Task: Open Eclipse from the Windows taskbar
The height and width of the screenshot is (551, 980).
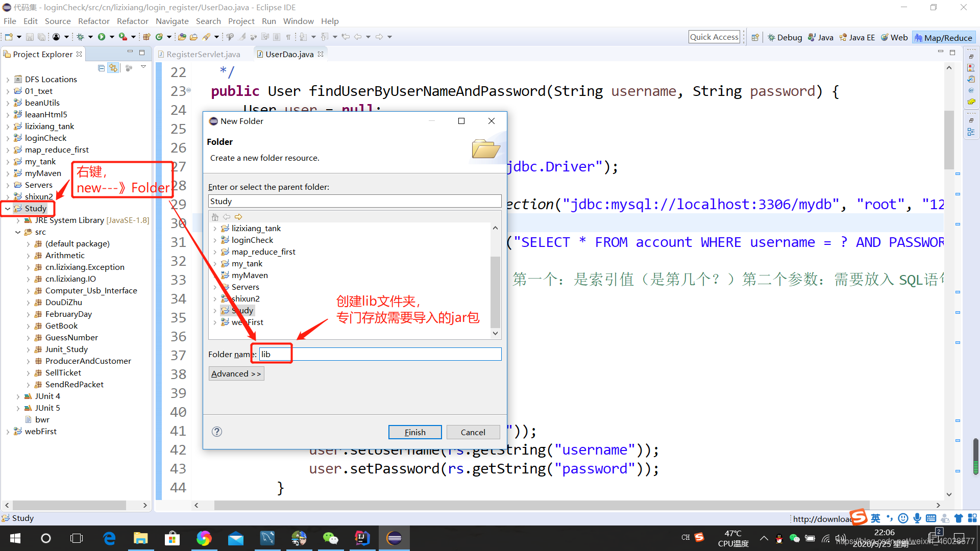Action: coord(394,538)
